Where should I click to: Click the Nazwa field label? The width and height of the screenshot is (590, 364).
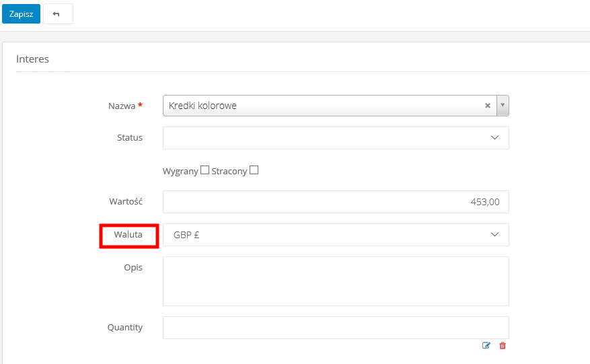[x=122, y=106]
